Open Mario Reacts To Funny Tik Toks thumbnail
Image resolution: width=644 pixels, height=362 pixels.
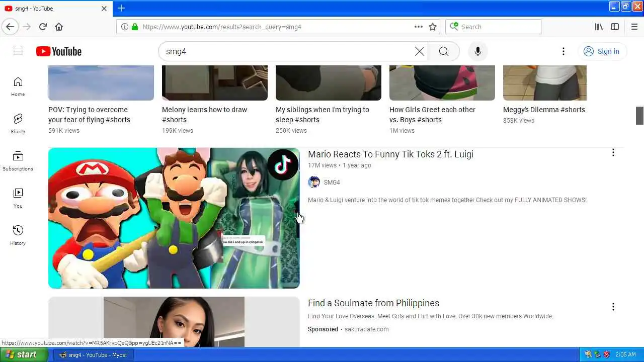coord(174,218)
